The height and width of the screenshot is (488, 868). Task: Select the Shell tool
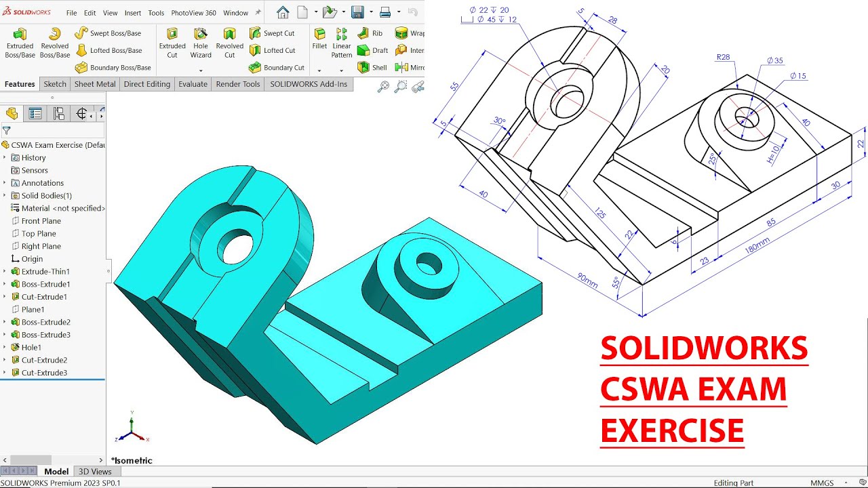372,68
